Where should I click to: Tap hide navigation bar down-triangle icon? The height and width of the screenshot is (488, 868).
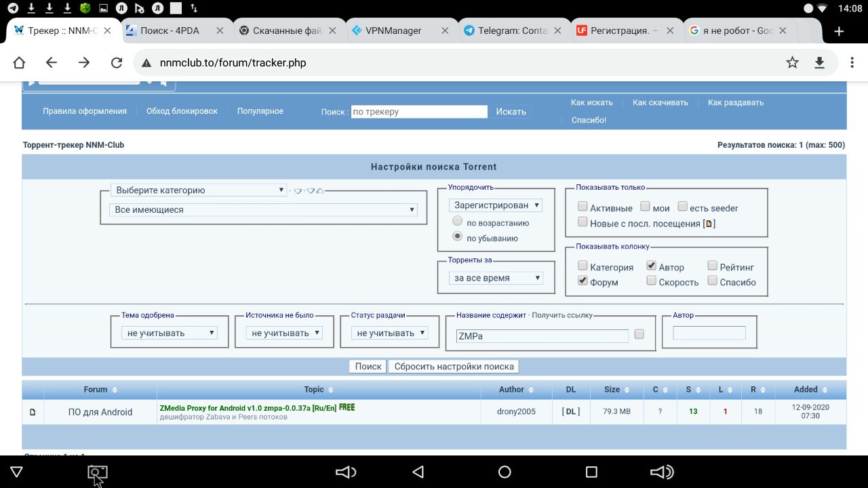click(x=17, y=472)
